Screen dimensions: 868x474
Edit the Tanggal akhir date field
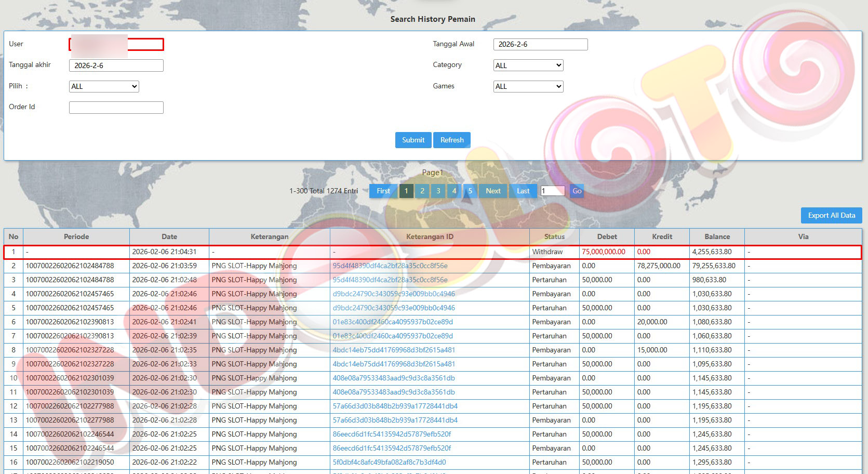click(x=116, y=65)
